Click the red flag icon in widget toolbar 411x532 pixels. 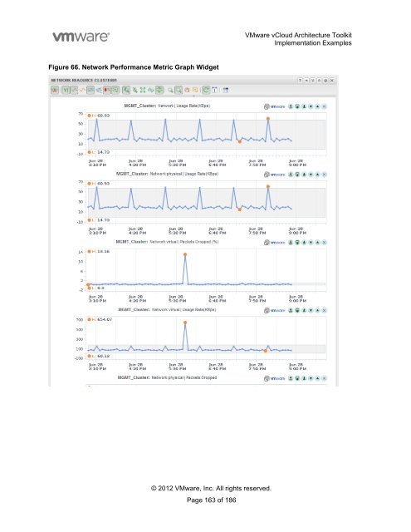[107, 90]
